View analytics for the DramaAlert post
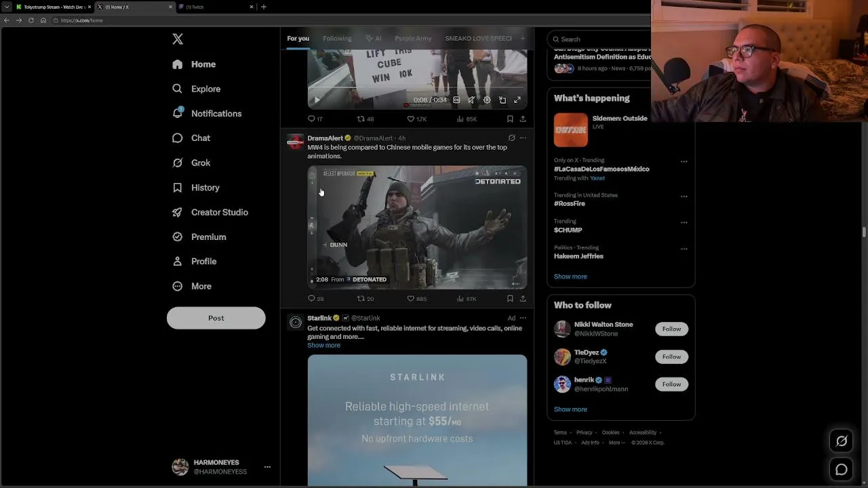Image resolution: width=868 pixels, height=488 pixels. [467, 298]
